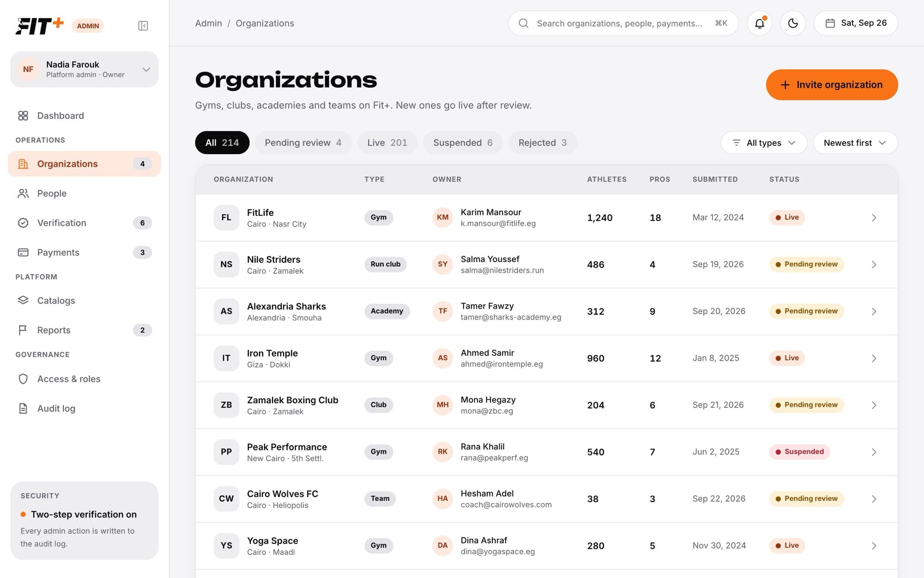The width and height of the screenshot is (924, 578).
Task: Collapse the sidebar with the panel icon
Action: tap(143, 25)
